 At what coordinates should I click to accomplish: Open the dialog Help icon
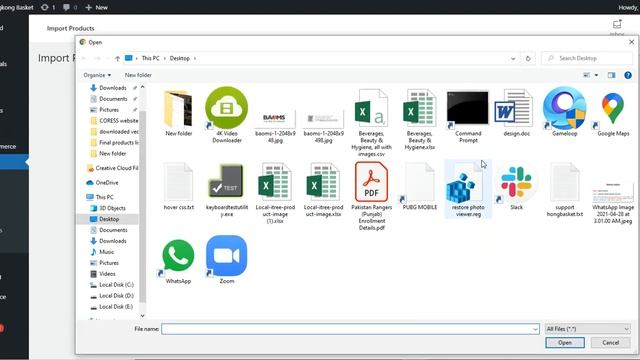click(628, 75)
